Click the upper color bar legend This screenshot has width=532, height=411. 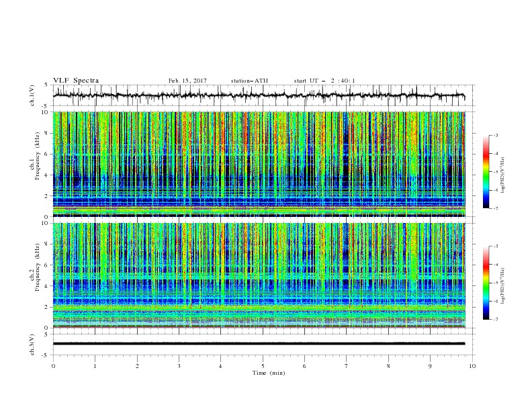tap(486, 172)
